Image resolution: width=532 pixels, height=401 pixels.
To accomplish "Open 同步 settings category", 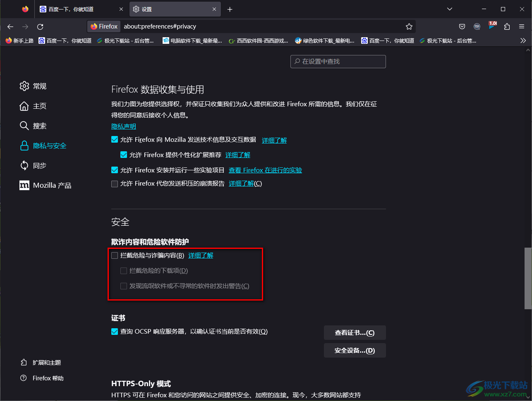I will click(x=33, y=165).
